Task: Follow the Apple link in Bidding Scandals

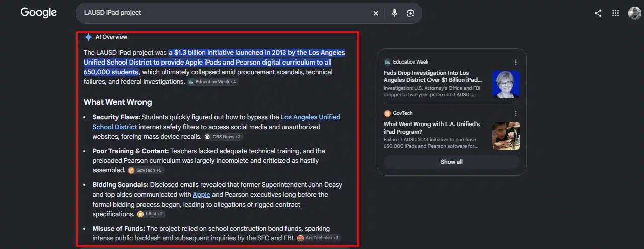Action: [x=201, y=195]
